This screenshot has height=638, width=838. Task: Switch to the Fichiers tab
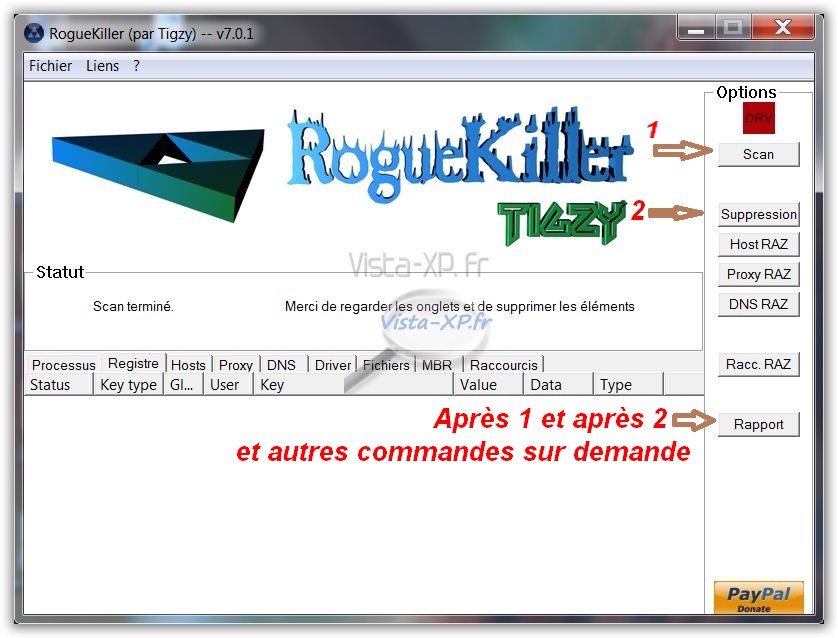386,365
